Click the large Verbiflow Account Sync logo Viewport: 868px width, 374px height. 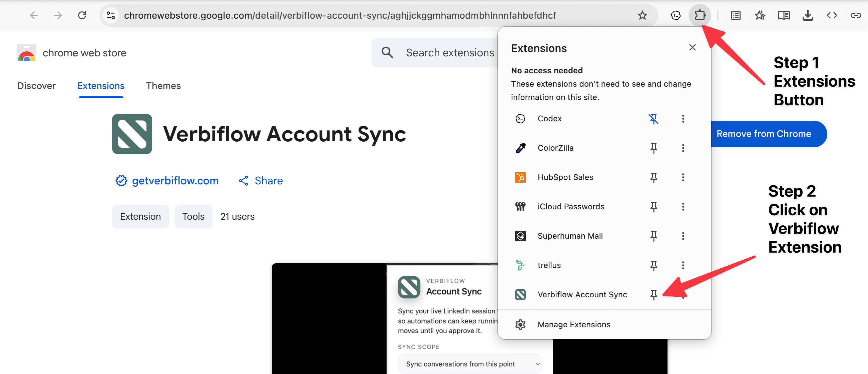click(132, 134)
